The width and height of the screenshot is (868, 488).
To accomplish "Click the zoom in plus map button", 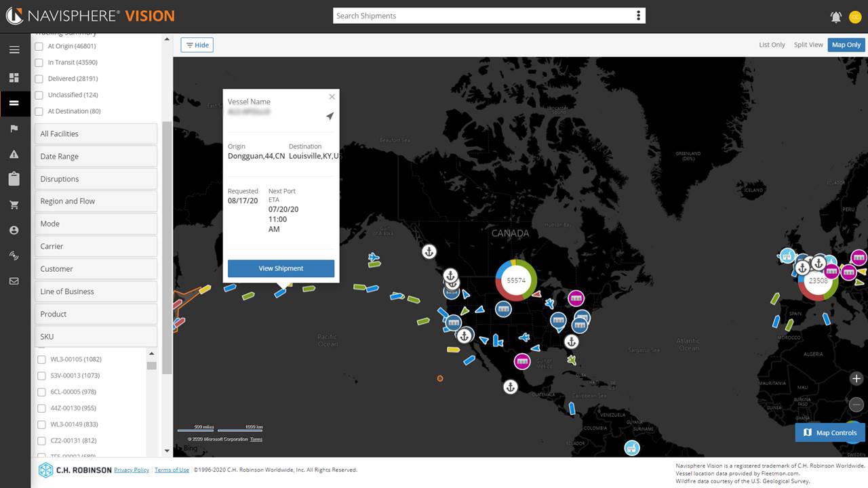I will point(856,379).
